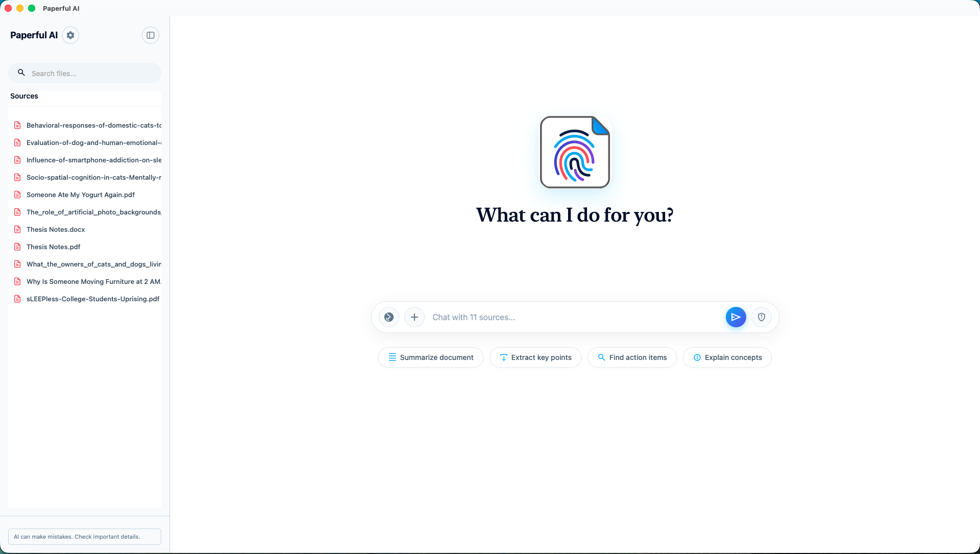Click the file icon beside What_the_owners_of_cats_and_dogs
The width and height of the screenshot is (980, 554).
17,264
